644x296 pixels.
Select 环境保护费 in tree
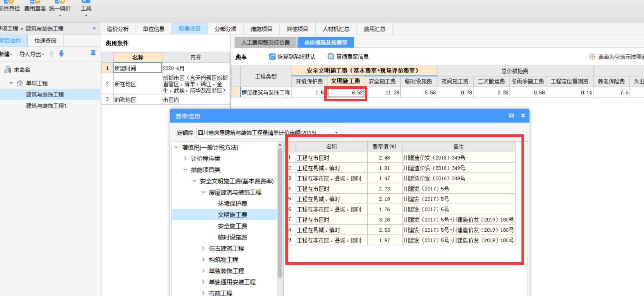coord(233,203)
